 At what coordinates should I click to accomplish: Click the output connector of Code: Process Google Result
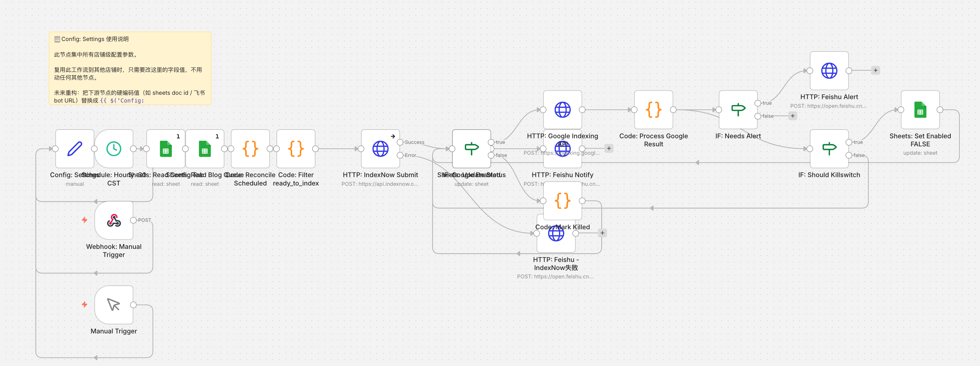click(x=673, y=110)
